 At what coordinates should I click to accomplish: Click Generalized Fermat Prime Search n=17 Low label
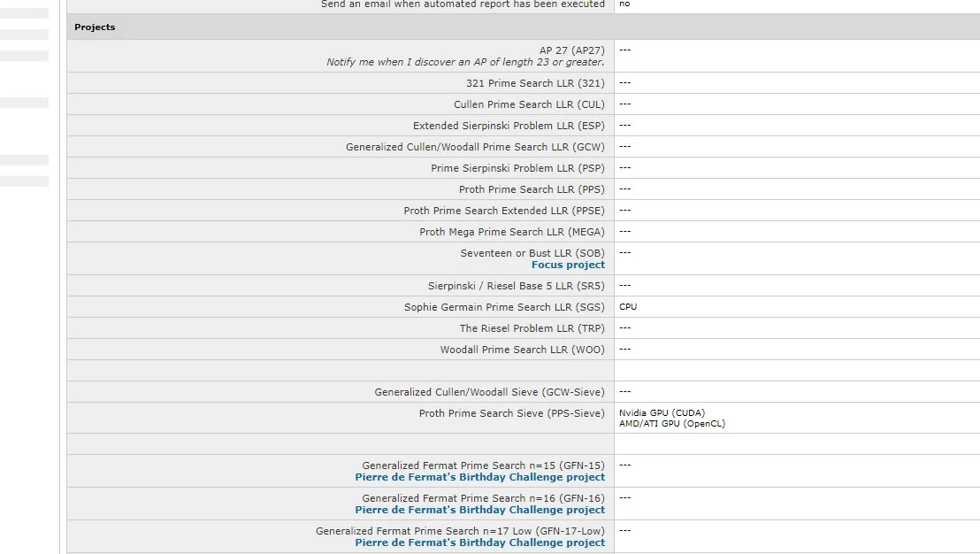pyautogui.click(x=460, y=531)
